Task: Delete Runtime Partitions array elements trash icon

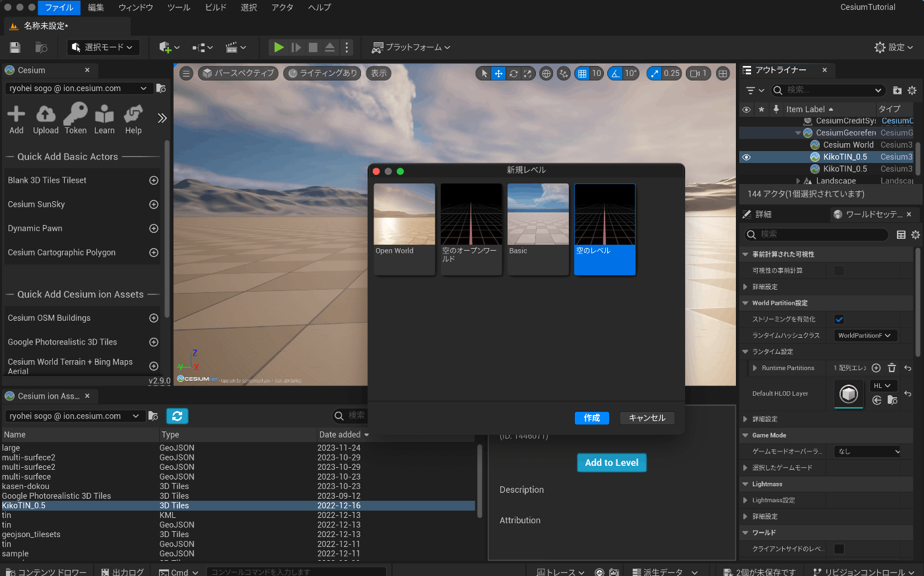Action: 892,368
